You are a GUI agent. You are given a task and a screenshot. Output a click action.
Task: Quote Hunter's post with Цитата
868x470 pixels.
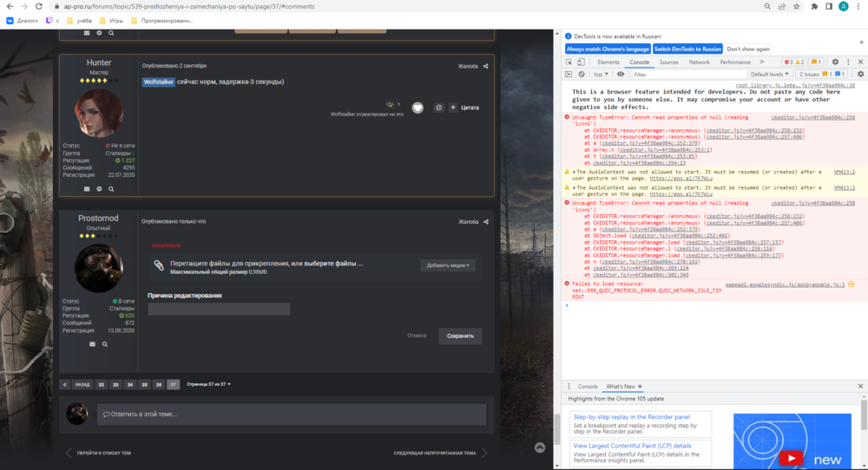click(470, 108)
